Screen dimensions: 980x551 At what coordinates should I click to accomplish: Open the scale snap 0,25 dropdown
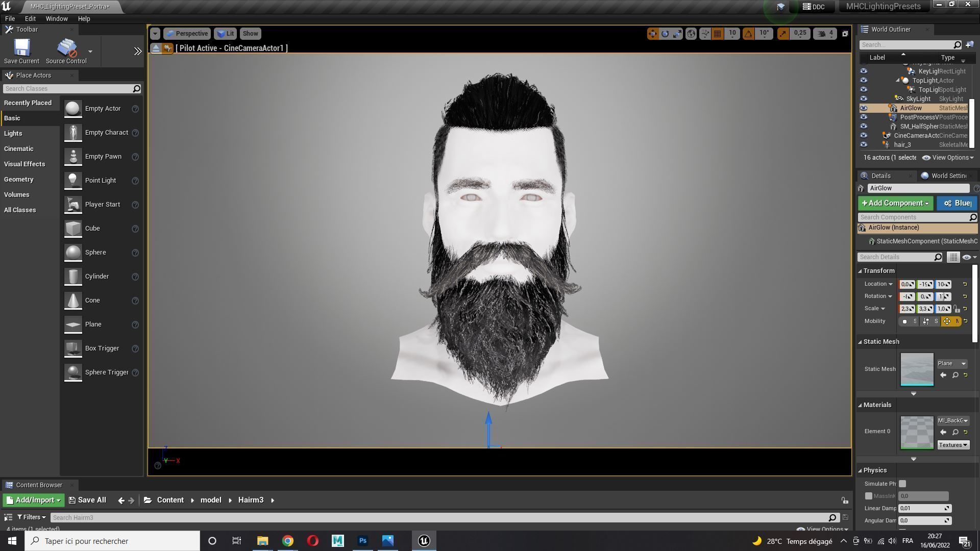tap(800, 34)
